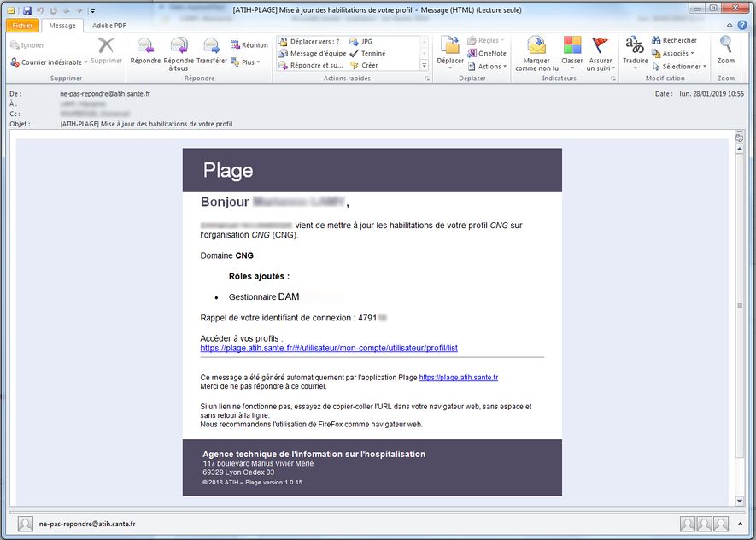Image resolution: width=756 pixels, height=540 pixels.
Task: Click Répondre à tous icon
Action: pyautogui.click(x=179, y=46)
